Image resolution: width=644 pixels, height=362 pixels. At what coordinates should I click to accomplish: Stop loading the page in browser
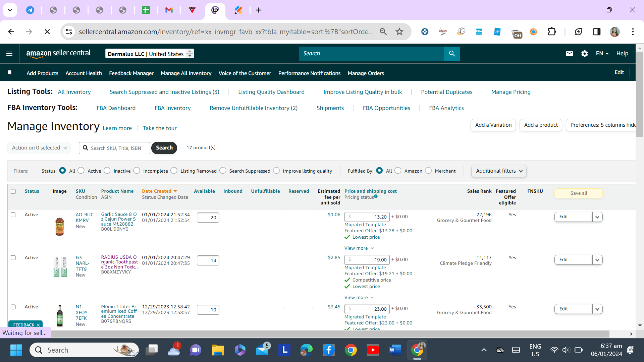47,32
